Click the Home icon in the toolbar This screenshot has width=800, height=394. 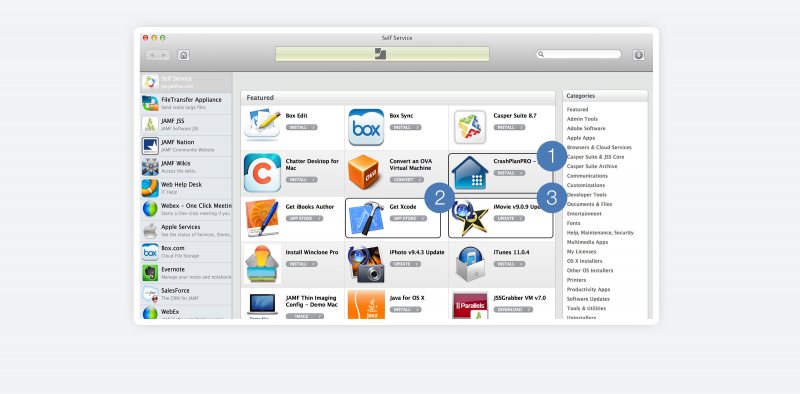(184, 55)
